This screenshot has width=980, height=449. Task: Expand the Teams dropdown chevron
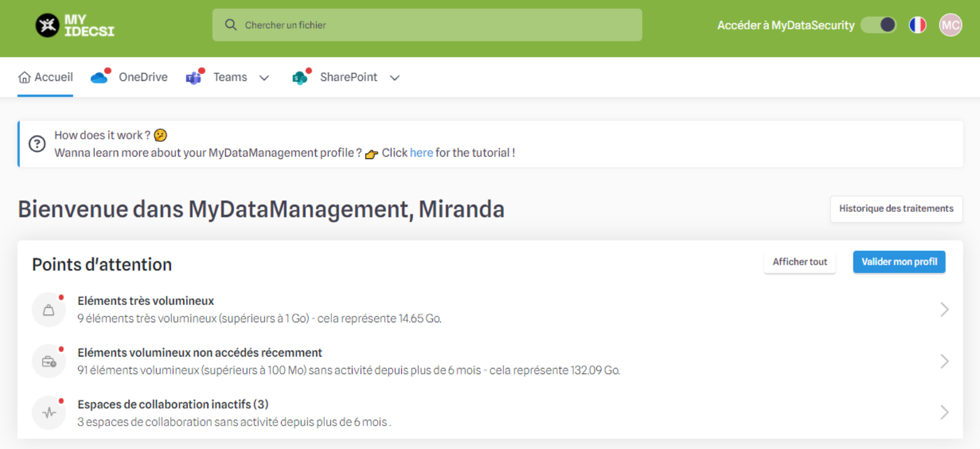click(x=264, y=77)
